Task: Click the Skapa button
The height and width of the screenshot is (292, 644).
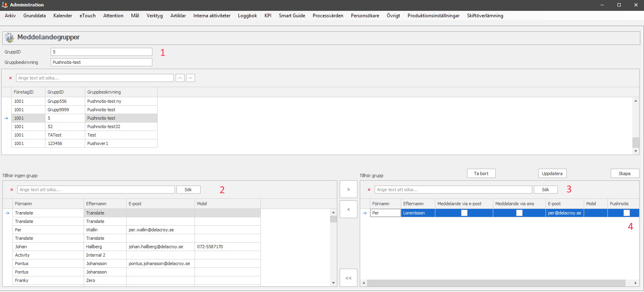Action: tap(625, 174)
